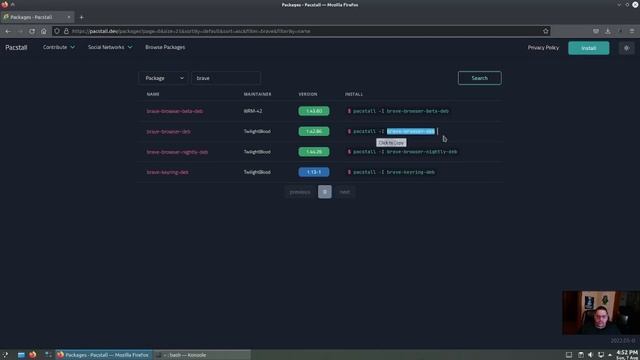The height and width of the screenshot is (360, 640).
Task: Switch to bash Konsole taskbar window
Action: (x=202, y=355)
